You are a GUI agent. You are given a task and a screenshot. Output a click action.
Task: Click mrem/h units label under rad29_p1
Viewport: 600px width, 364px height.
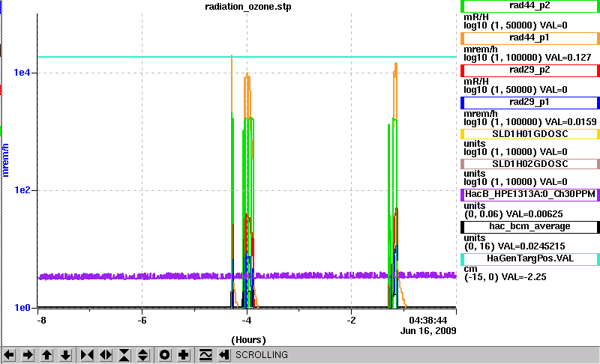click(481, 114)
